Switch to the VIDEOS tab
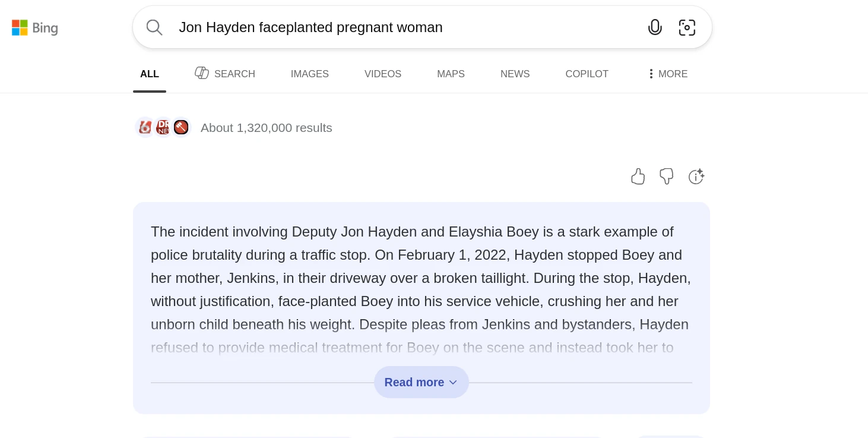This screenshot has width=868, height=438. tap(383, 74)
